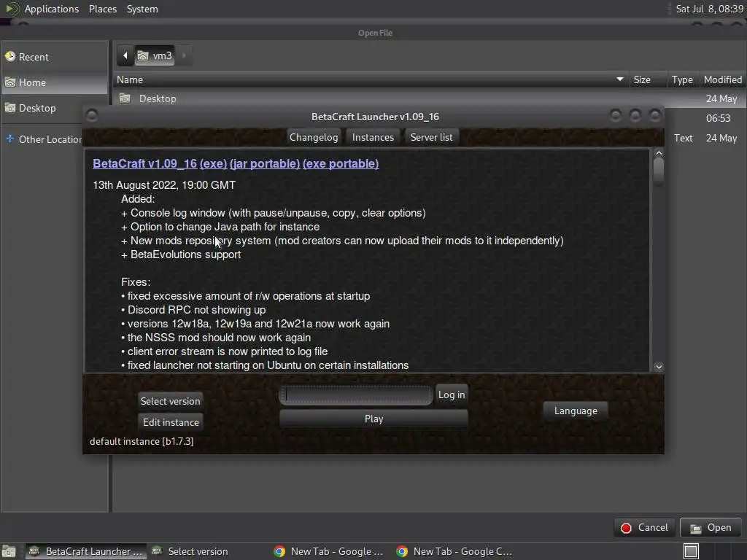The image size is (747, 560).
Task: Switch to the Instances tab
Action: click(373, 137)
